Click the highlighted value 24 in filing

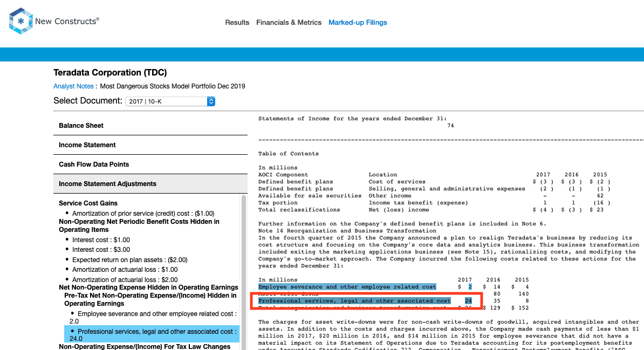pos(468,301)
